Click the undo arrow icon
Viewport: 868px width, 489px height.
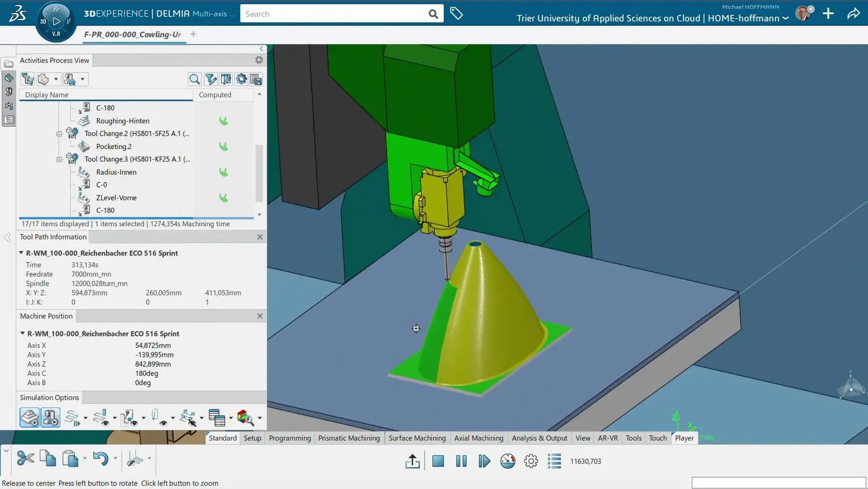[x=100, y=459]
